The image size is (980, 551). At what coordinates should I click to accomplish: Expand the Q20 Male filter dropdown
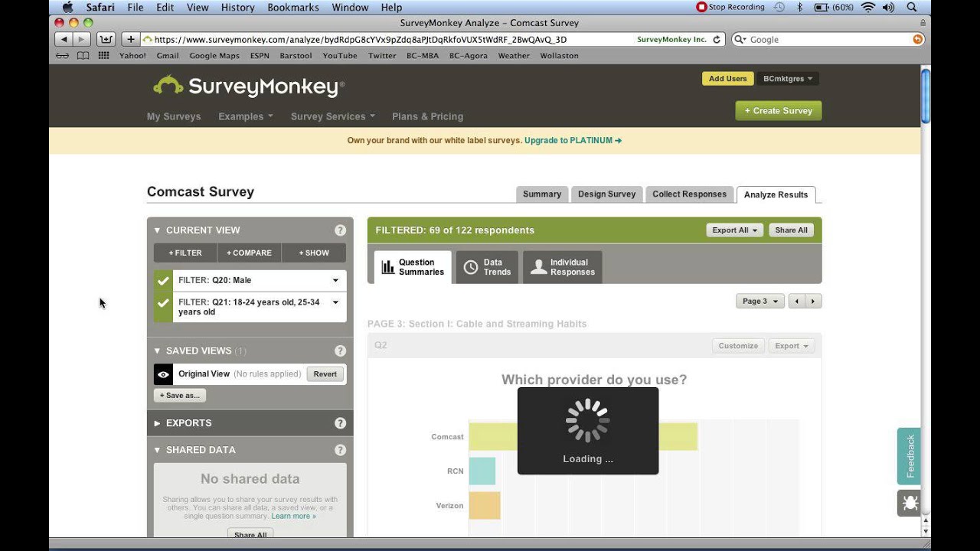pyautogui.click(x=335, y=281)
